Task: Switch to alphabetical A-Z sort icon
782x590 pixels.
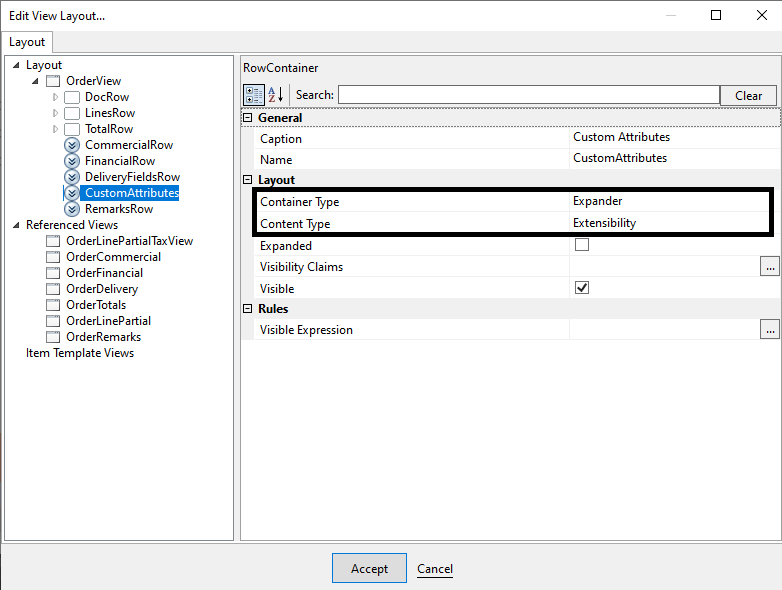Action: (275, 95)
